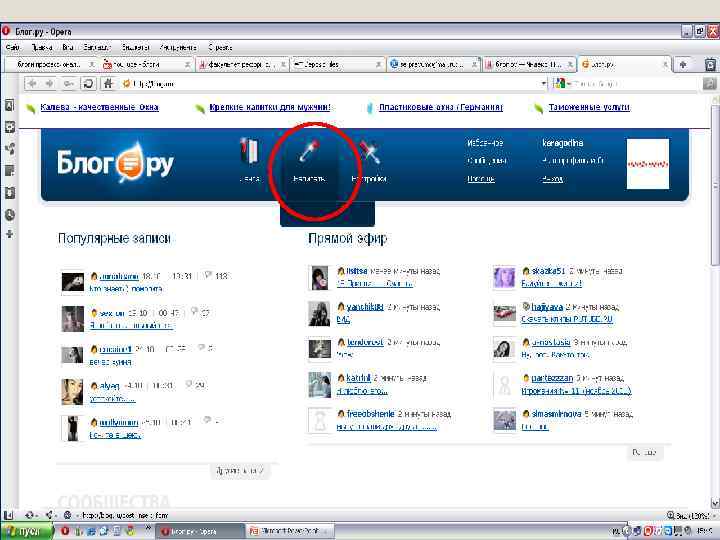Open the Инструменты menu
The image size is (720, 540).
(178, 47)
